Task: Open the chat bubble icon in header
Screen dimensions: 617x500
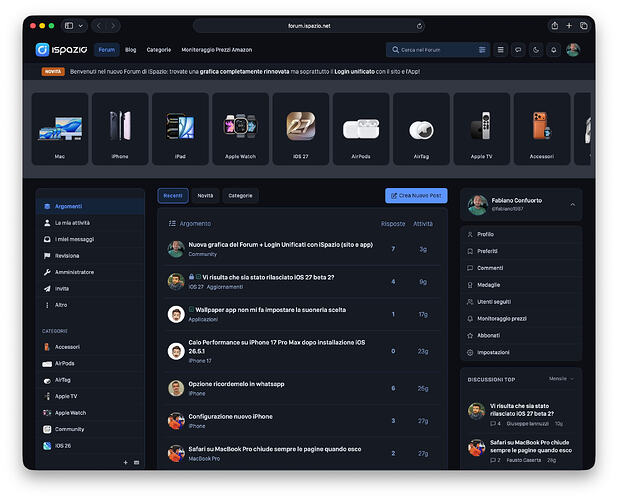Action: pos(518,50)
